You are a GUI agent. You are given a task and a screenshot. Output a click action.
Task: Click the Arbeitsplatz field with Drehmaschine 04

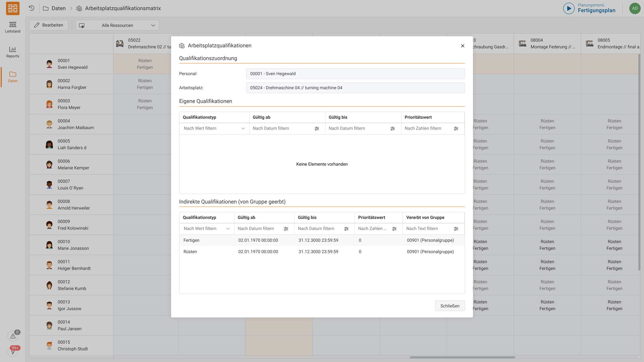coord(355,88)
